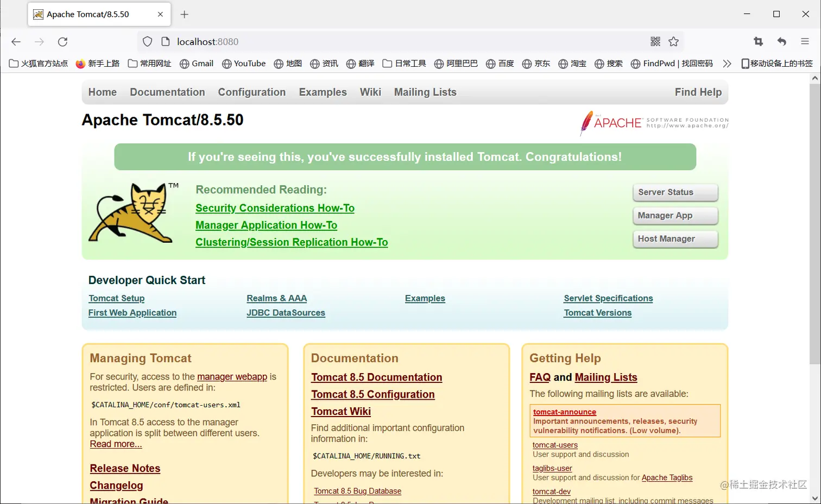This screenshot has width=821, height=504.
Task: Open Documentation in Tomcat navigation bar
Action: 167,92
